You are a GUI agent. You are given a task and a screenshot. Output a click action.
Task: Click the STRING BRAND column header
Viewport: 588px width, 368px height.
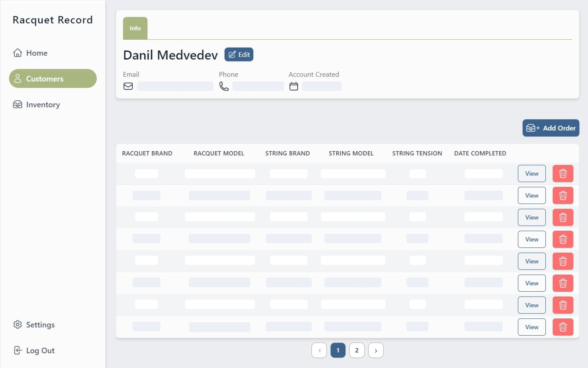287,153
